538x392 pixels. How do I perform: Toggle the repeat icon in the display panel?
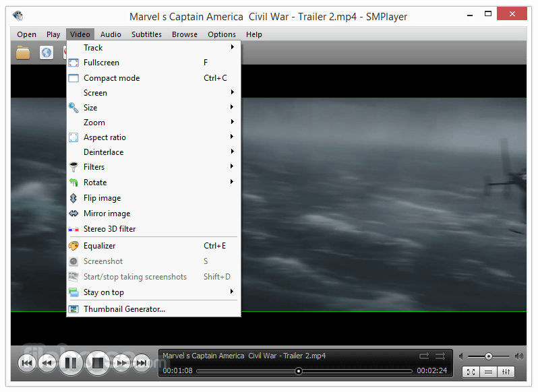click(424, 356)
